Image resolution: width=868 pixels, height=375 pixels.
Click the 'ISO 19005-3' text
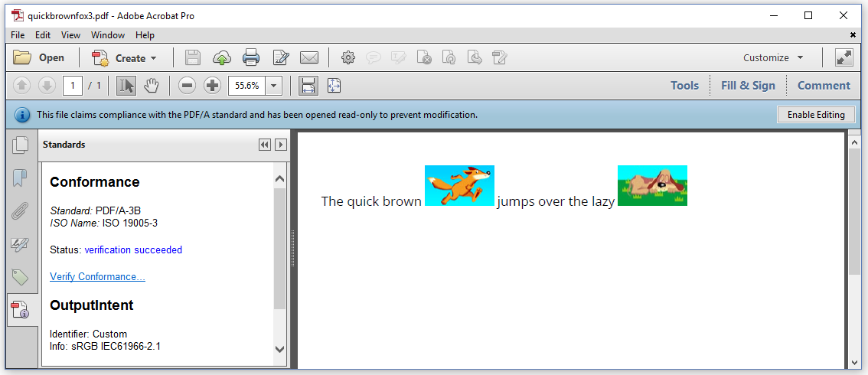tap(130, 223)
